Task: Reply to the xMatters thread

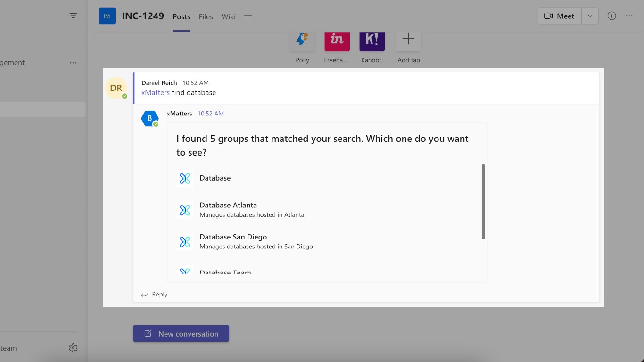Action: coord(154,295)
